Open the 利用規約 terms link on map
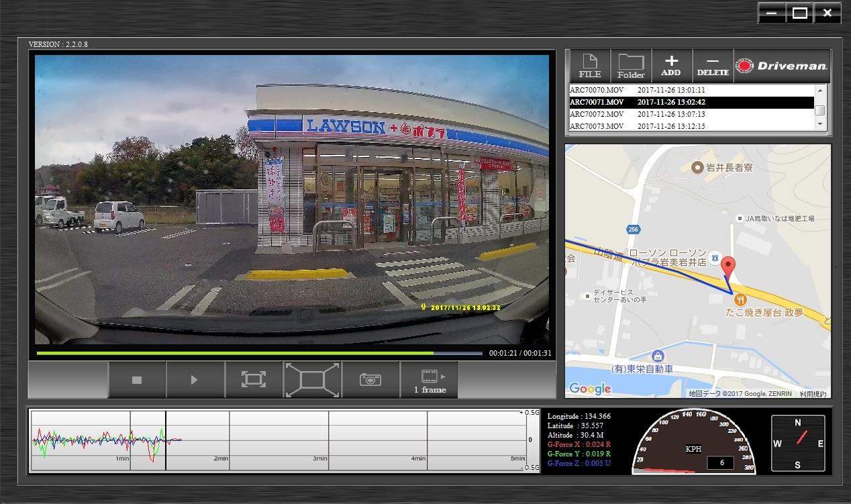851x504 pixels. pos(813,394)
